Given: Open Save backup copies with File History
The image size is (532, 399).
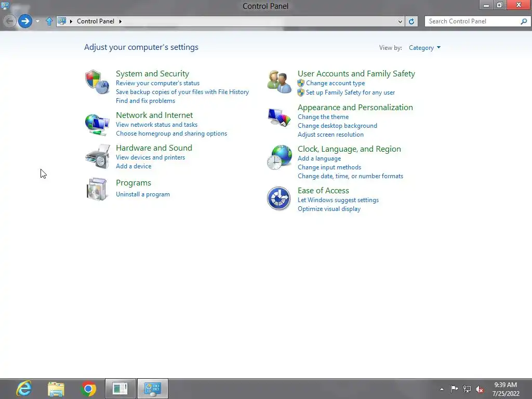Looking at the screenshot, I should 182,92.
